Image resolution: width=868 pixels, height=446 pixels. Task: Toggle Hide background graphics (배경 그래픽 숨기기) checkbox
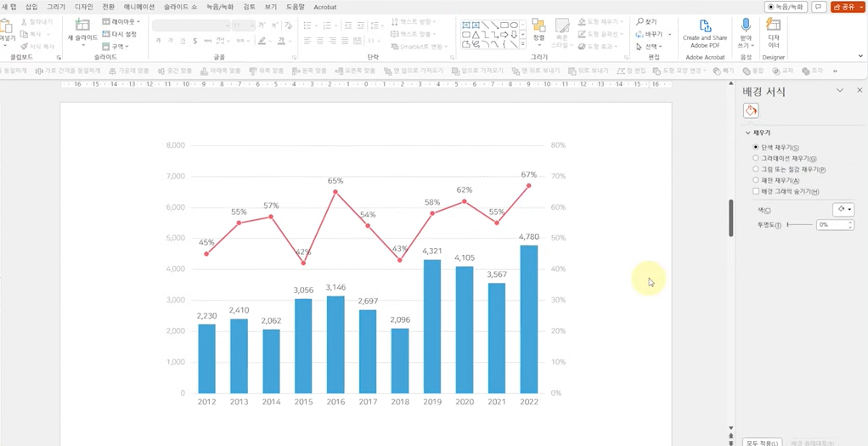(x=756, y=191)
